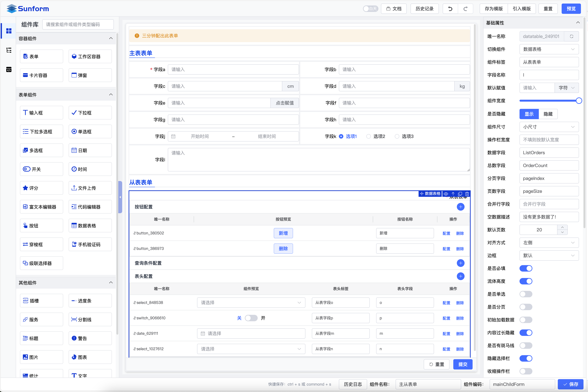Open select_848538 preview dropdown

pyautogui.click(x=251, y=302)
